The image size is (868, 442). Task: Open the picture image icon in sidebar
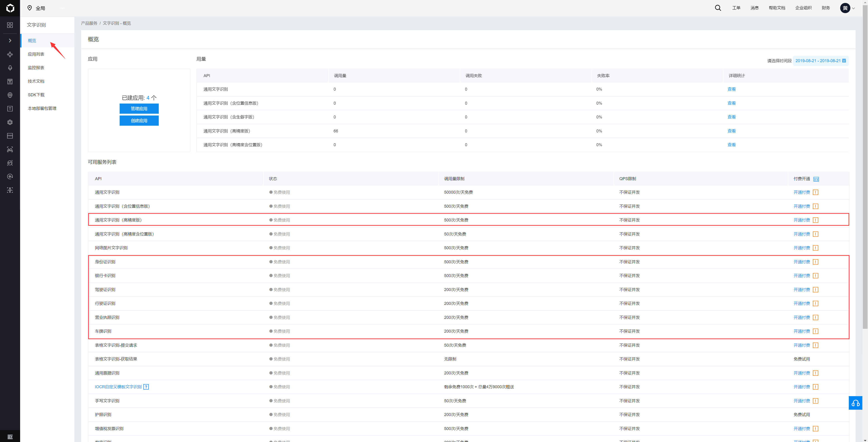10,136
